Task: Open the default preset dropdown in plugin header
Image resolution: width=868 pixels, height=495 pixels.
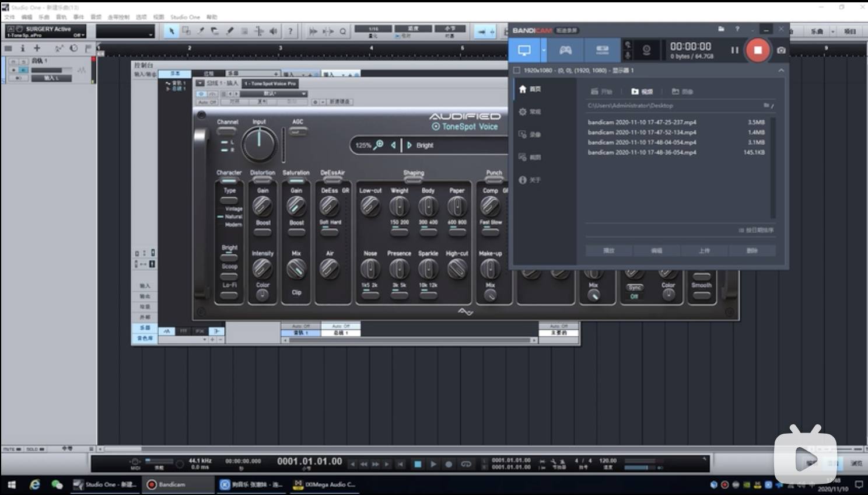Action: tap(274, 94)
